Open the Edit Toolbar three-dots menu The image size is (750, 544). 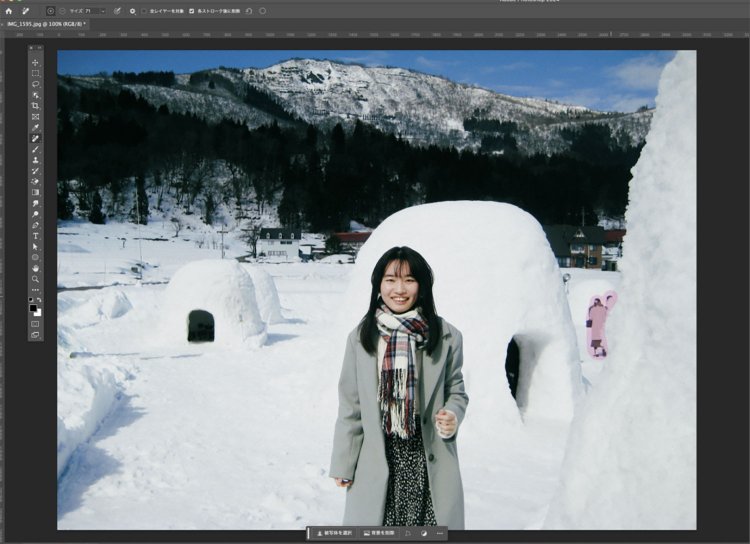tap(35, 290)
